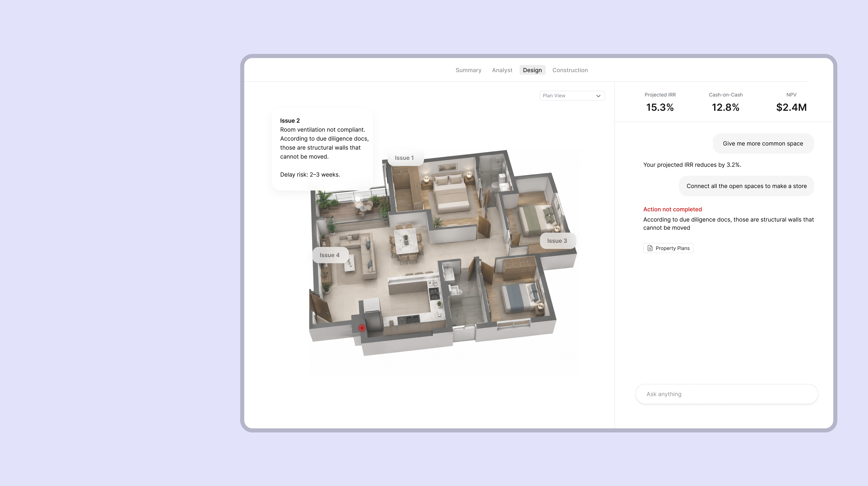Focus the Ask anything input field
The width and height of the screenshot is (868, 486).
(727, 394)
